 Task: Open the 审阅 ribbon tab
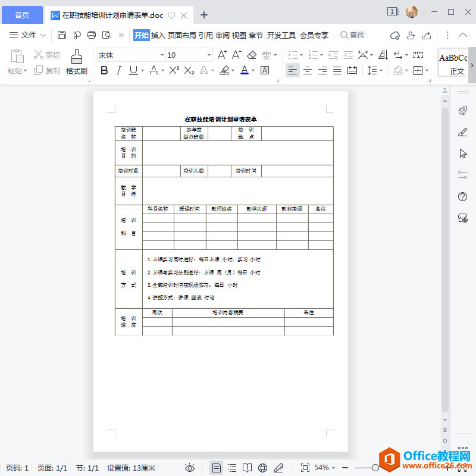click(223, 35)
